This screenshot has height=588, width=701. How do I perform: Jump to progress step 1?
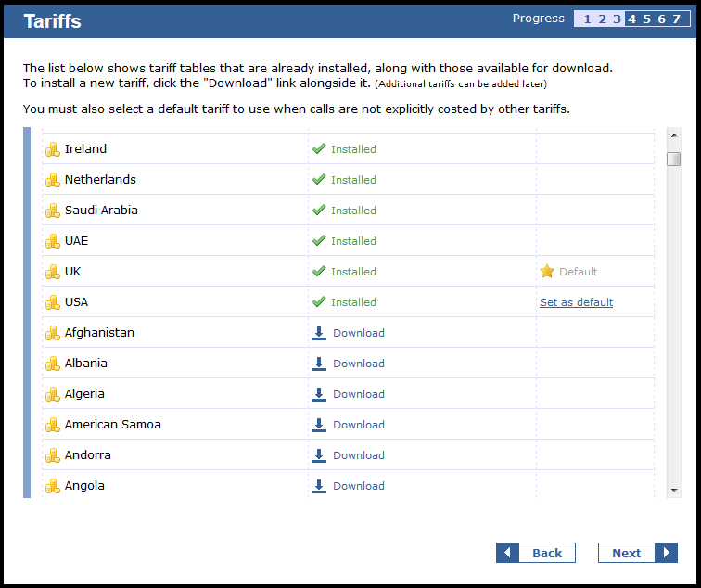[x=587, y=19]
